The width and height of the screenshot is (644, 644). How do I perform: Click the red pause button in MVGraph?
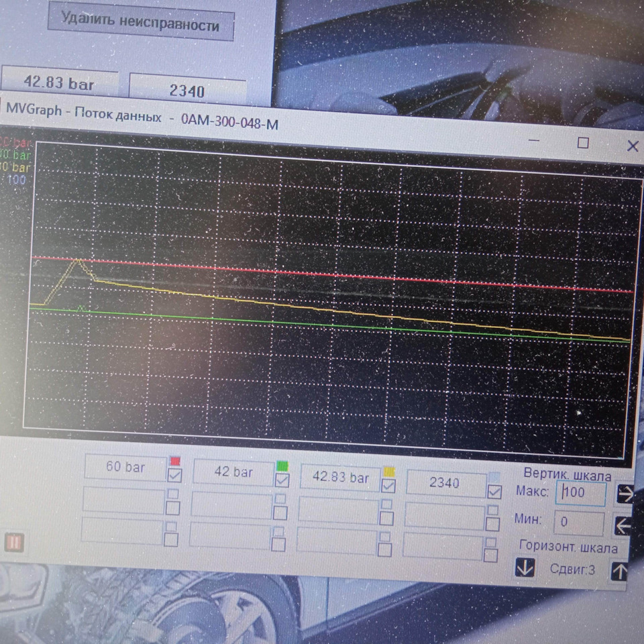14,542
